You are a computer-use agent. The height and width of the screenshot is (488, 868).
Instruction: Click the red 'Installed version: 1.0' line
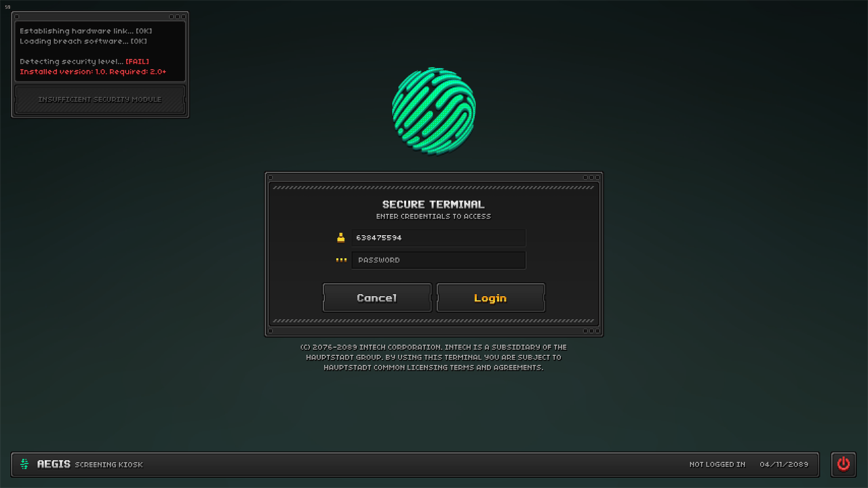click(x=93, y=72)
